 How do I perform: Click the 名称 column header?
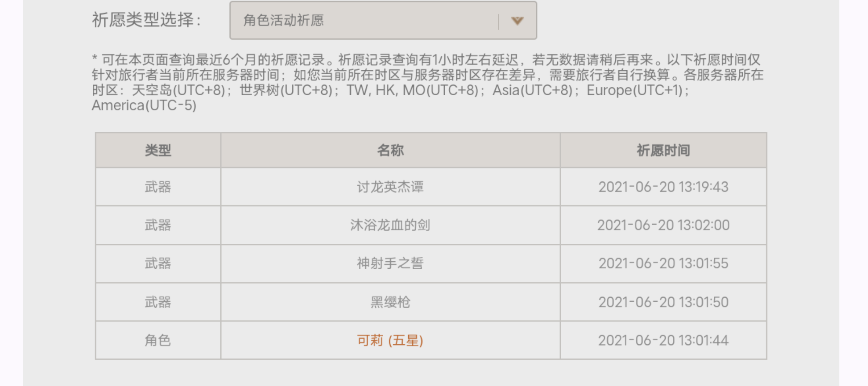390,151
